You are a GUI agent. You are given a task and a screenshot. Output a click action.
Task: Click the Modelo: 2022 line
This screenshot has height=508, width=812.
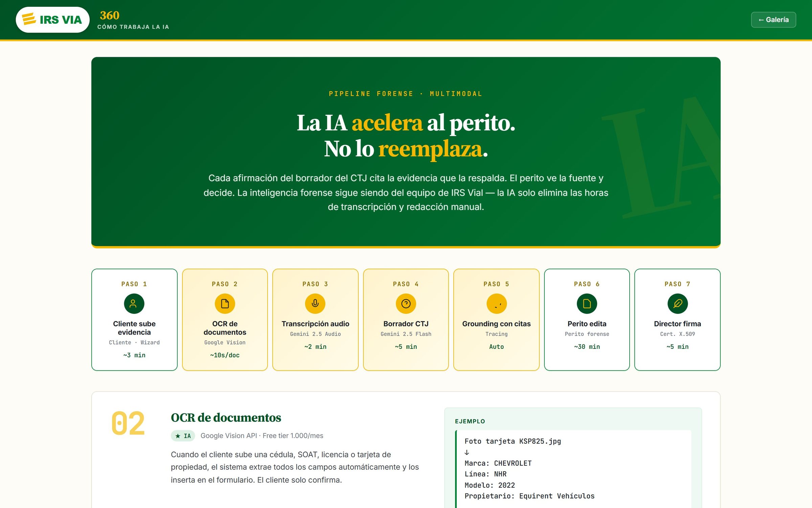point(490,485)
